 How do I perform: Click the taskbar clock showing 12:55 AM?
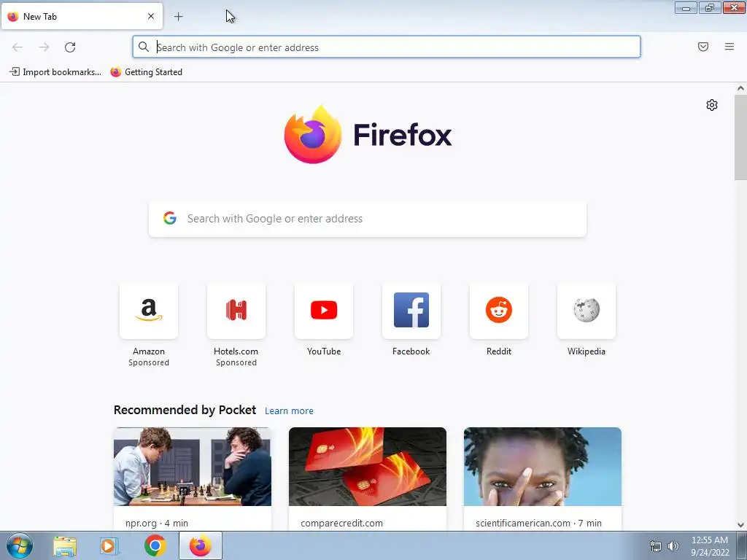[710, 546]
